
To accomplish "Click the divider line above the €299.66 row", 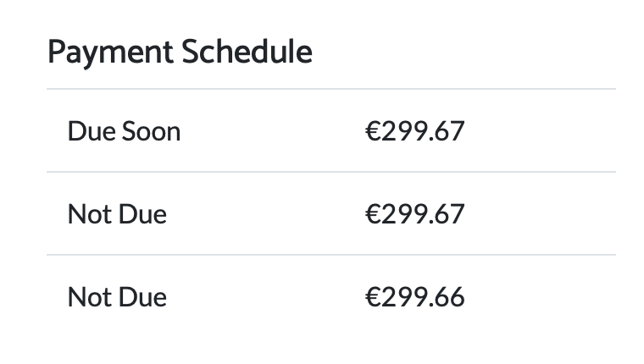I will (331, 255).
